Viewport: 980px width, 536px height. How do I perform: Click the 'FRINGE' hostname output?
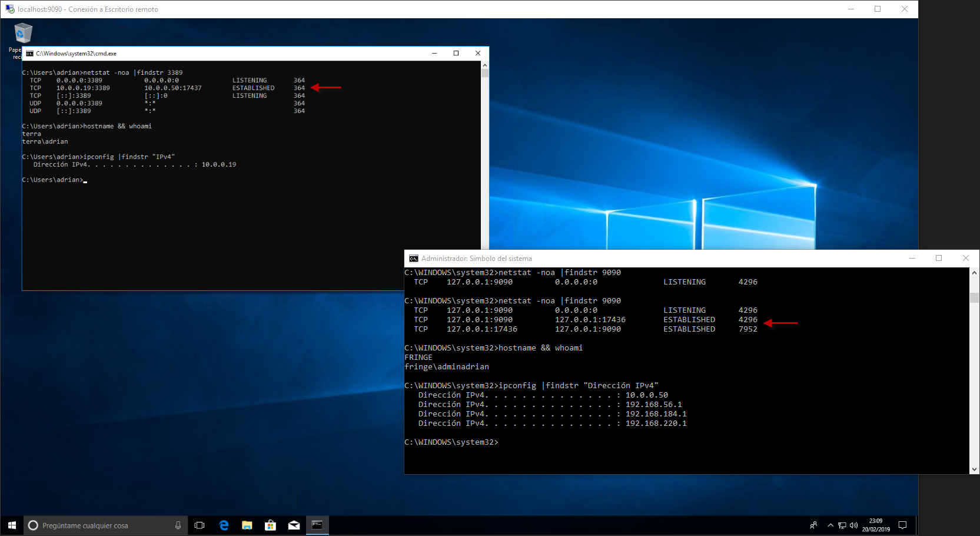tap(418, 358)
